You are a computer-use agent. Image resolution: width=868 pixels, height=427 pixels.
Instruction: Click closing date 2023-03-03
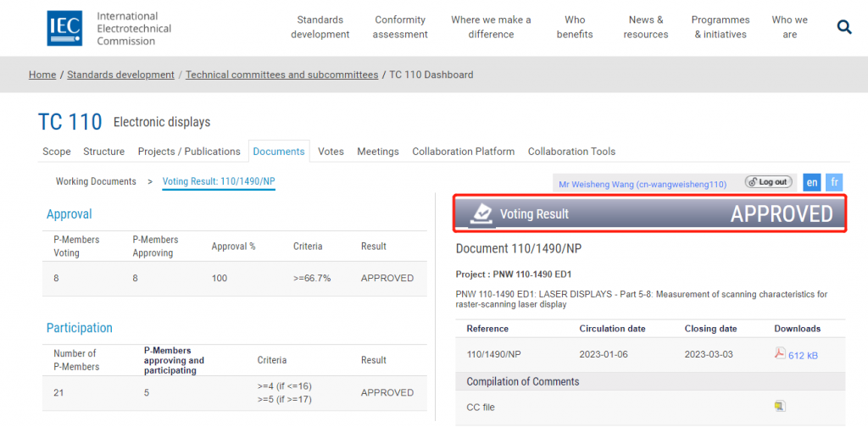[709, 354]
